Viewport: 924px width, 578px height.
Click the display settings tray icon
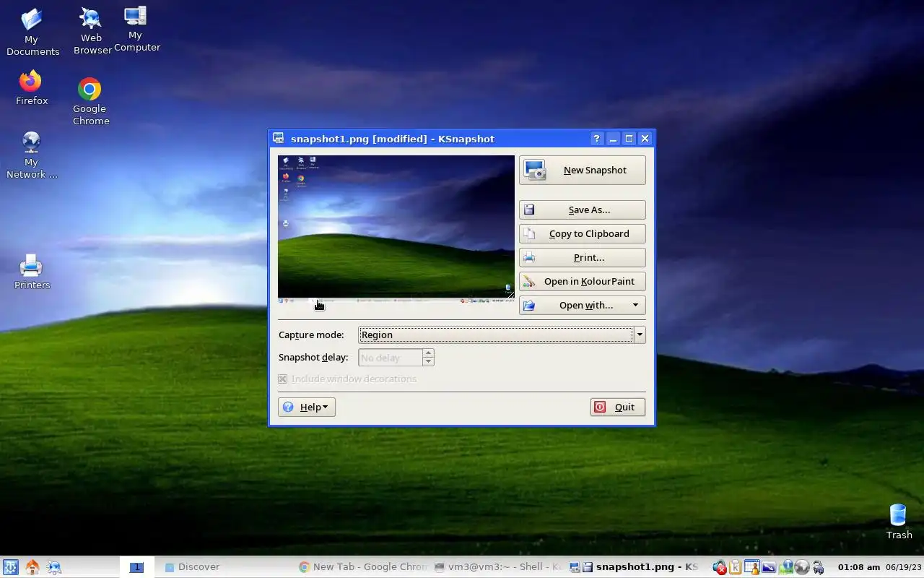click(x=768, y=568)
